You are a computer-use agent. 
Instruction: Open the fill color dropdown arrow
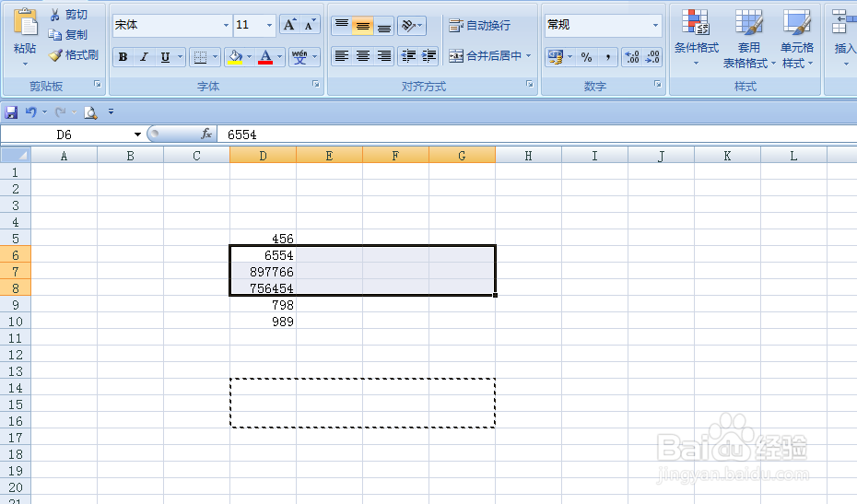(249, 57)
